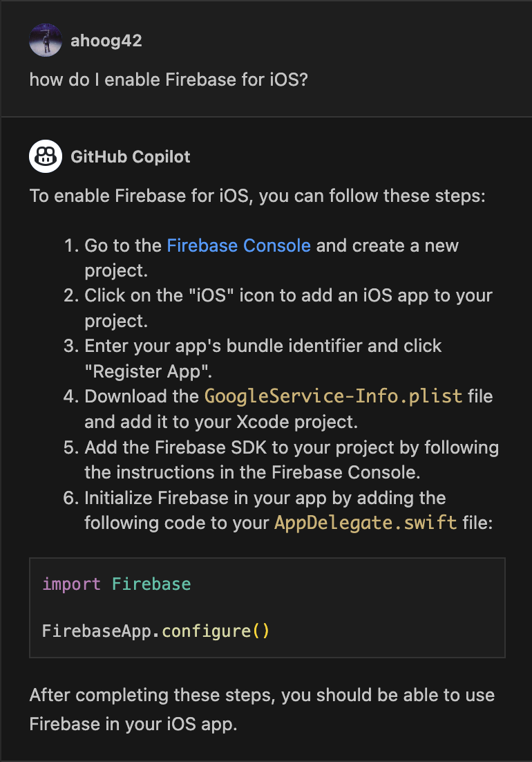Click 'and add it to your Xcode project' text

221,422
